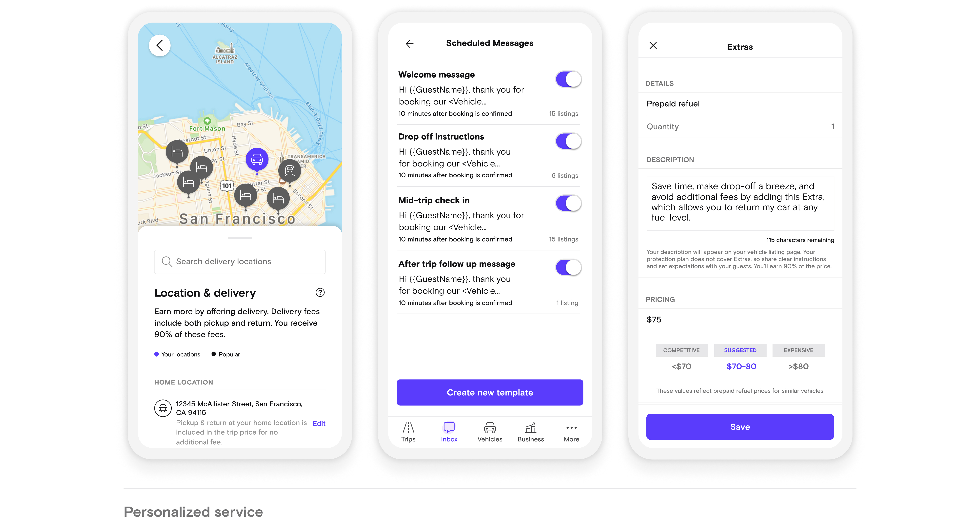Click Create new template button

click(490, 392)
